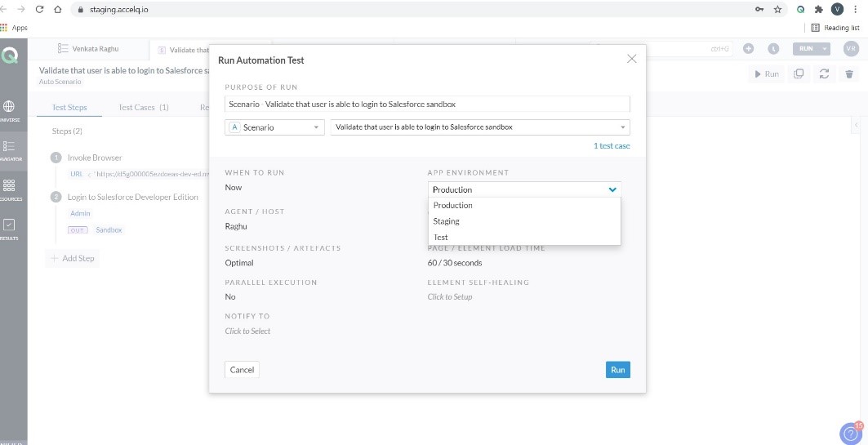
Task: Open the 1 test case link
Action: (612, 146)
